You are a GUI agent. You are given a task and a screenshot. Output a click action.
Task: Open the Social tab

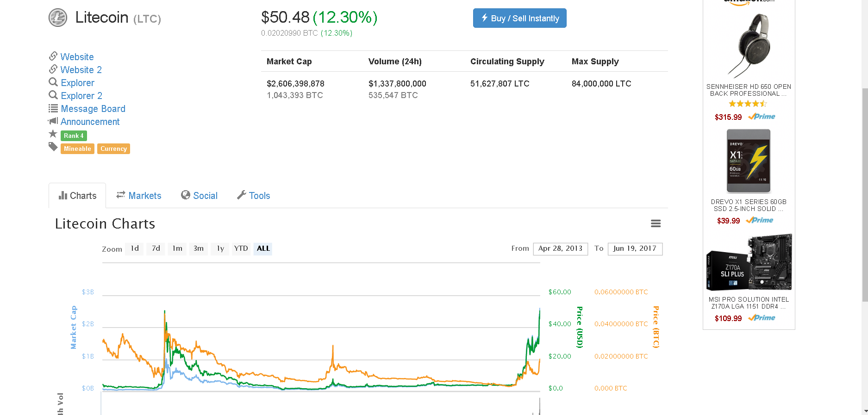click(x=200, y=196)
